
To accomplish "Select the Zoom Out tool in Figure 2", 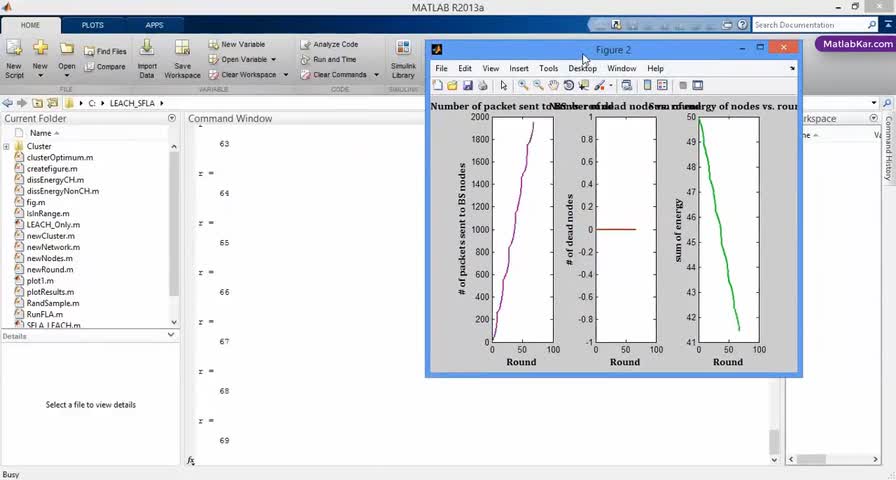I will coord(538,86).
